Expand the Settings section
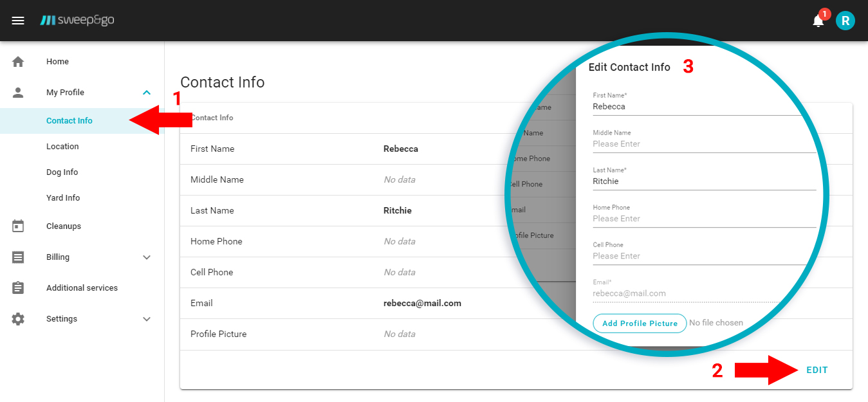Viewport: 868px width, 402px height. [147, 318]
